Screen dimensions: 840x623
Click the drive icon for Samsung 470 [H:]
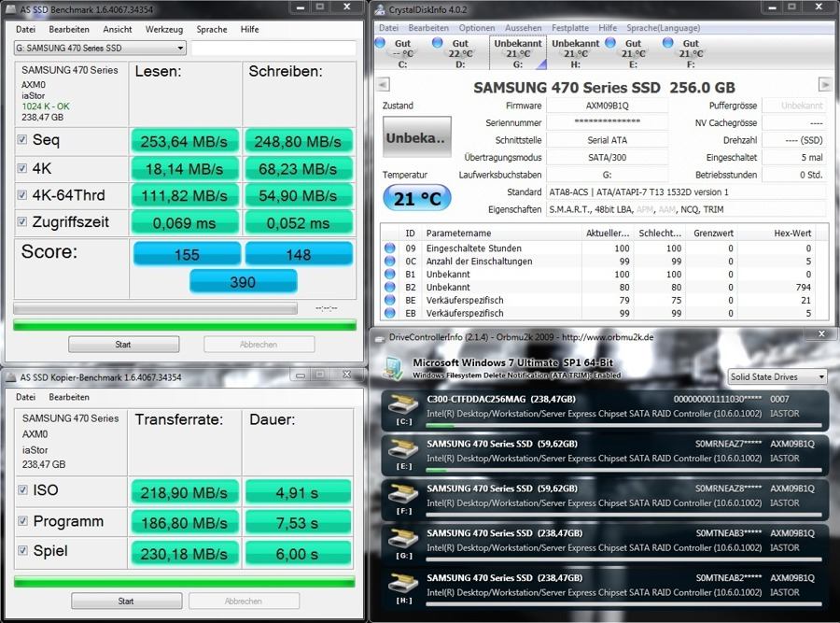[x=403, y=584]
